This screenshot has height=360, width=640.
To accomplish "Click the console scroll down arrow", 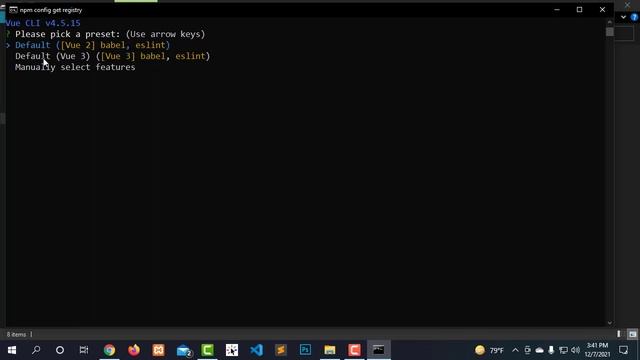I will [x=610, y=323].
